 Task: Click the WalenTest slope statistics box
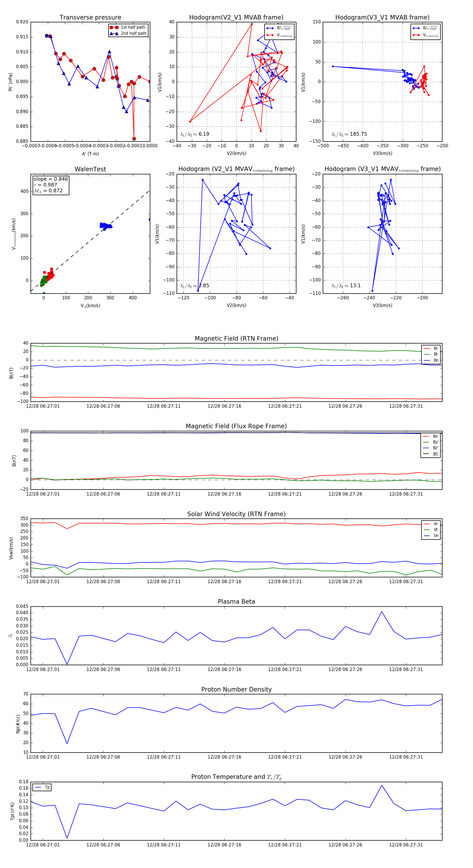click(x=50, y=185)
